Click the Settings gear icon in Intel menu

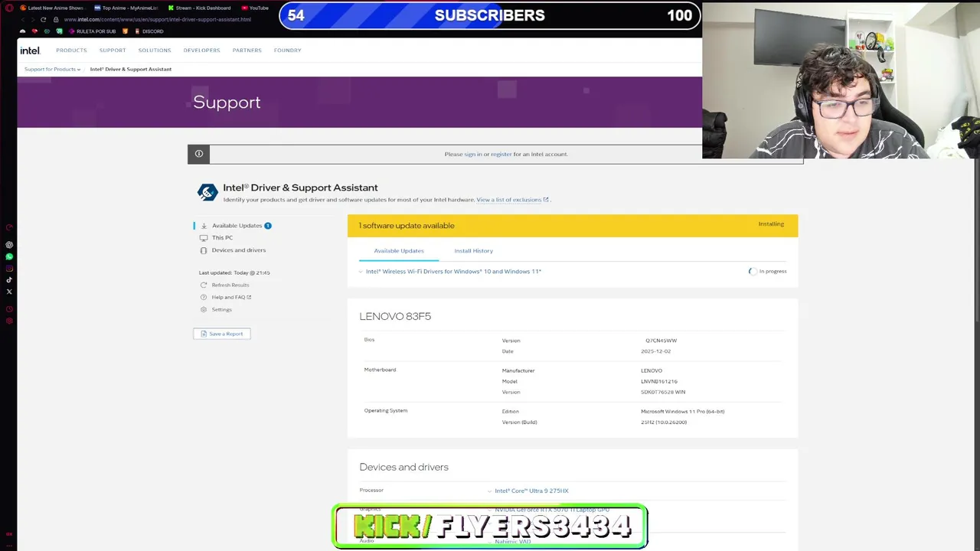(x=203, y=309)
